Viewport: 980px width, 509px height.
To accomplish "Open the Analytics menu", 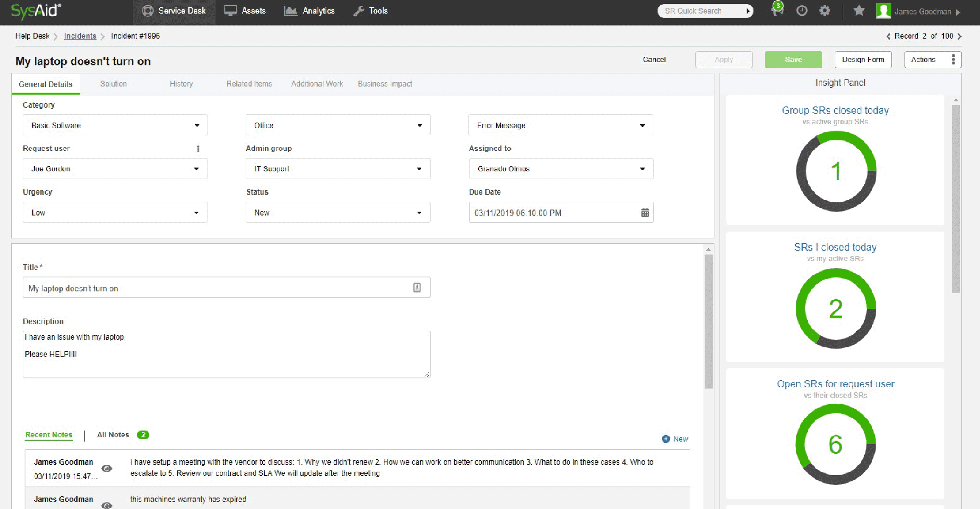I will pyautogui.click(x=310, y=11).
